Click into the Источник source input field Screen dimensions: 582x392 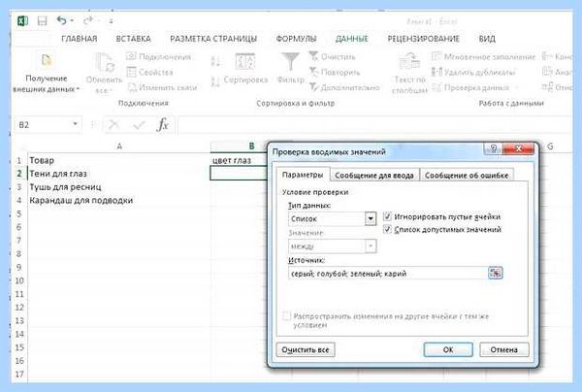pos(387,274)
